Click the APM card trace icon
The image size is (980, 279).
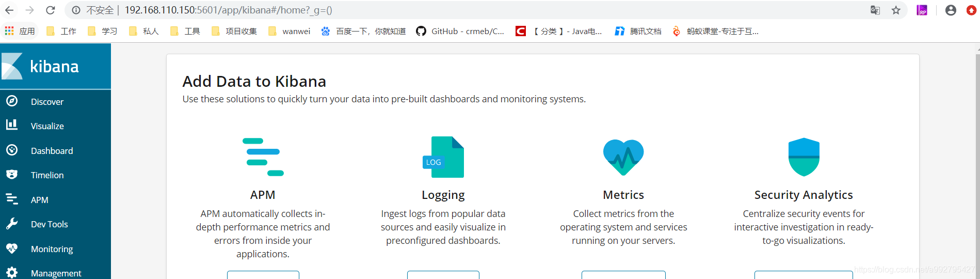263,157
